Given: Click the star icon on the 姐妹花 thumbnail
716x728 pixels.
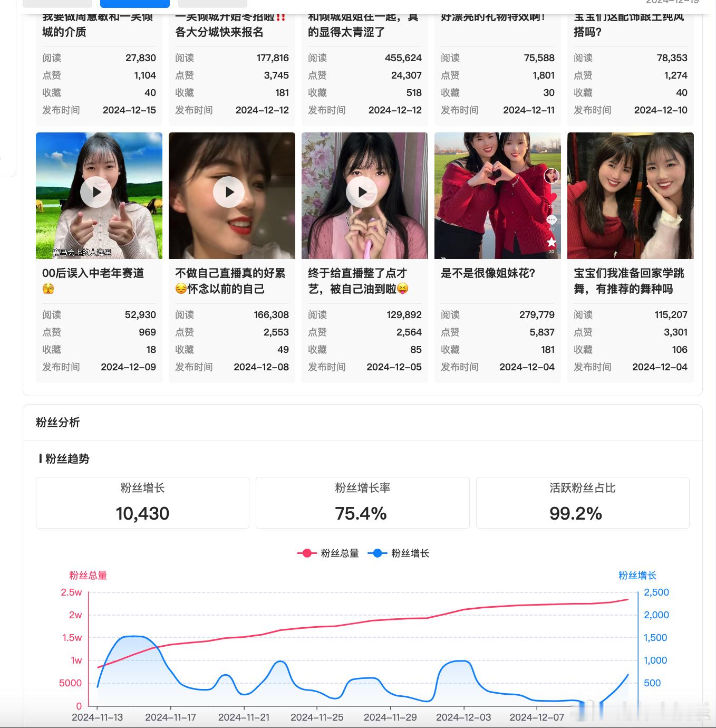Looking at the screenshot, I should point(551,242).
